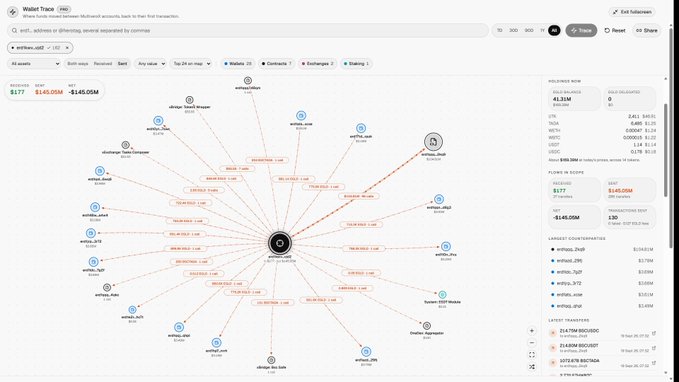
Task: Click the Wallet Trace logo icon
Action: tap(13, 12)
